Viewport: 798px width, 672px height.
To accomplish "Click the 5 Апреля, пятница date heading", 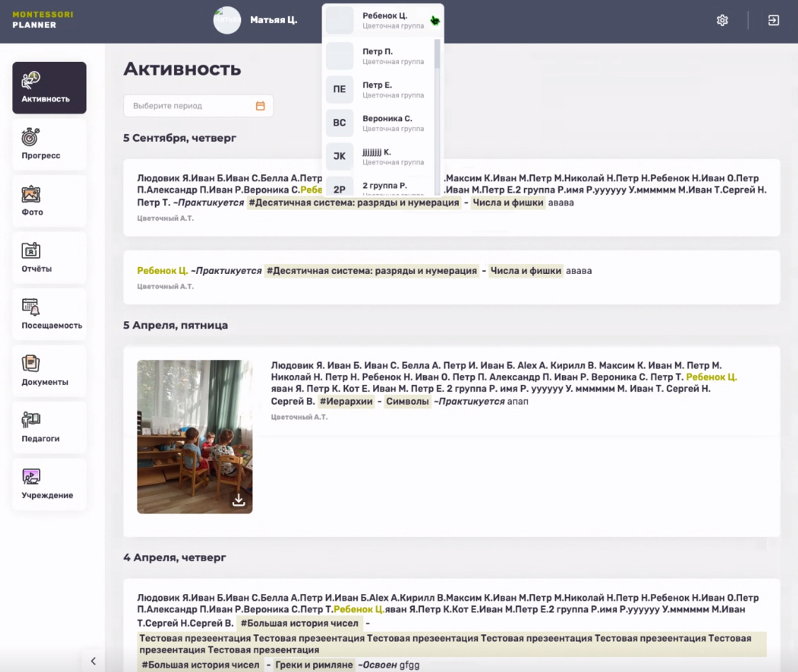I will click(176, 325).
